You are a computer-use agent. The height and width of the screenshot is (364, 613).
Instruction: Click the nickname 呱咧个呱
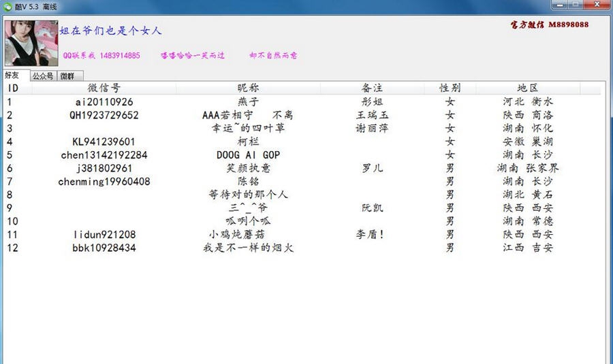[x=248, y=221]
